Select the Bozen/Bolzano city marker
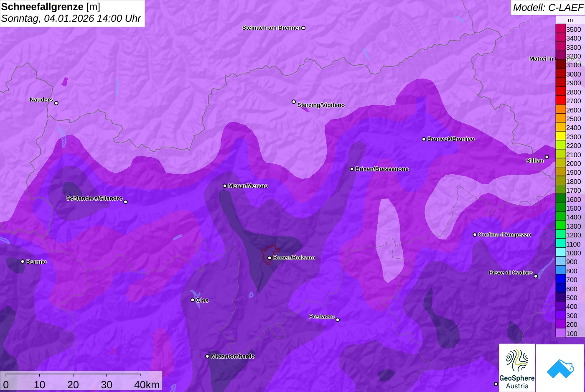585x392 pixels. coord(270,258)
